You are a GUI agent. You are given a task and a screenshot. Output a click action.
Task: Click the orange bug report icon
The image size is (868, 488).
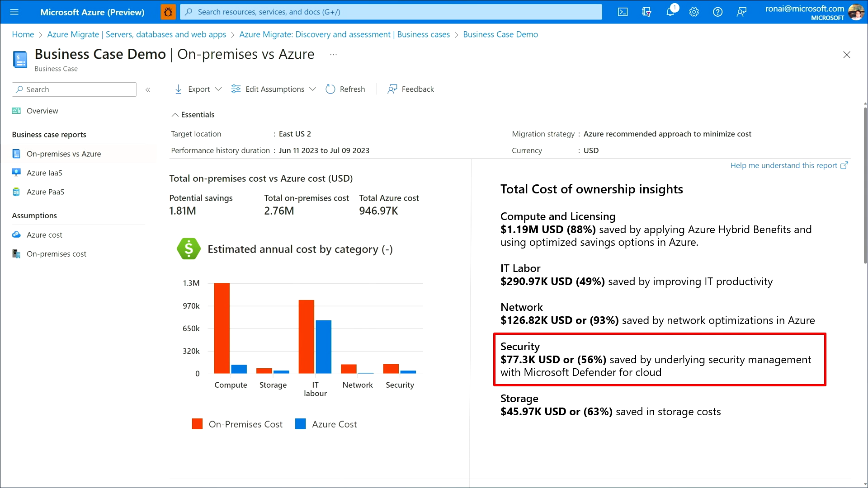pyautogui.click(x=168, y=12)
